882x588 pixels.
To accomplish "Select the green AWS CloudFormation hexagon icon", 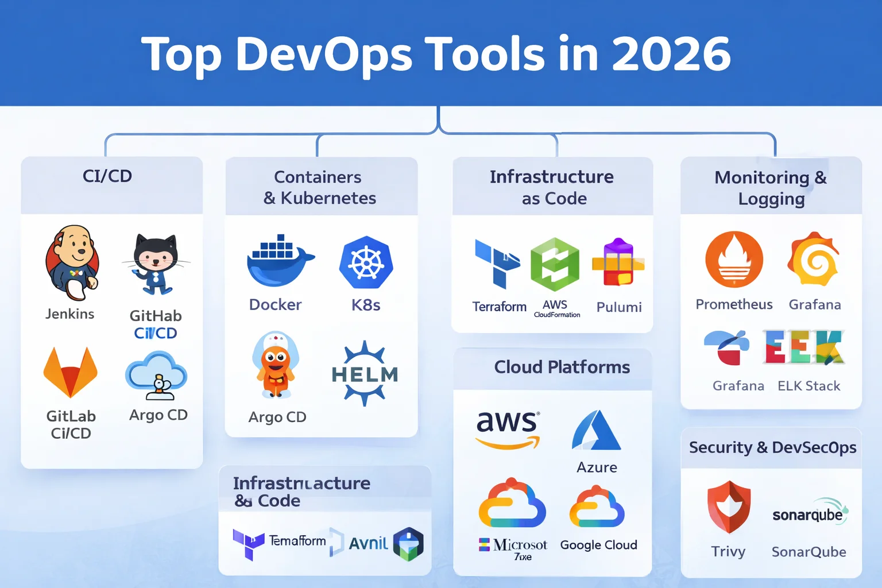I will [555, 264].
